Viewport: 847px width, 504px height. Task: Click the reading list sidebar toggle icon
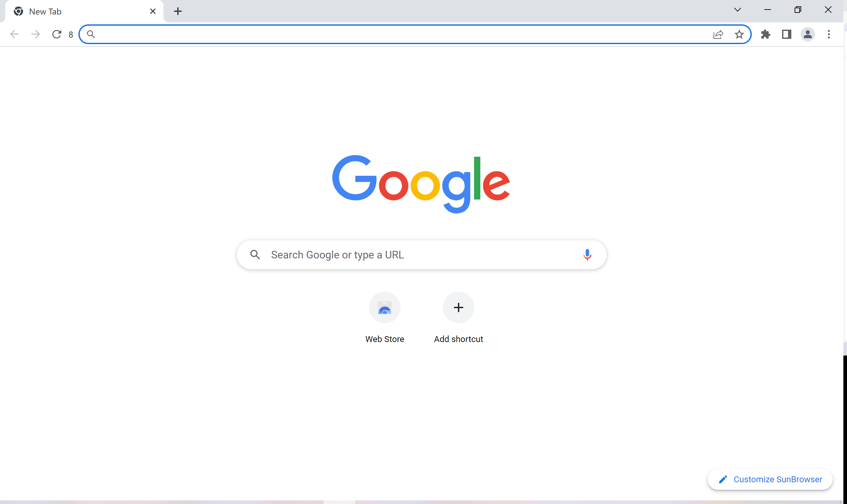pos(786,34)
